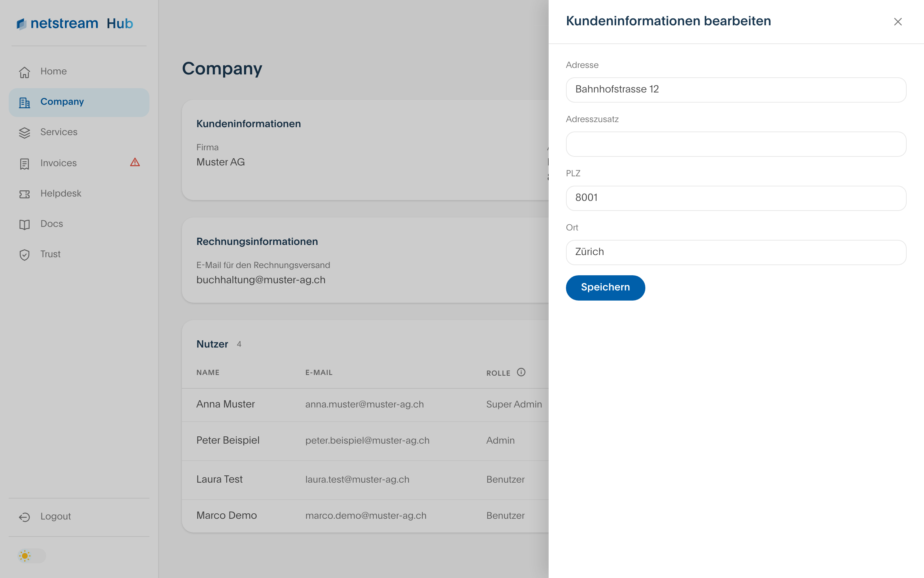Viewport: 924px width, 578px height.
Task: Select Company in the sidebar
Action: coord(79,102)
